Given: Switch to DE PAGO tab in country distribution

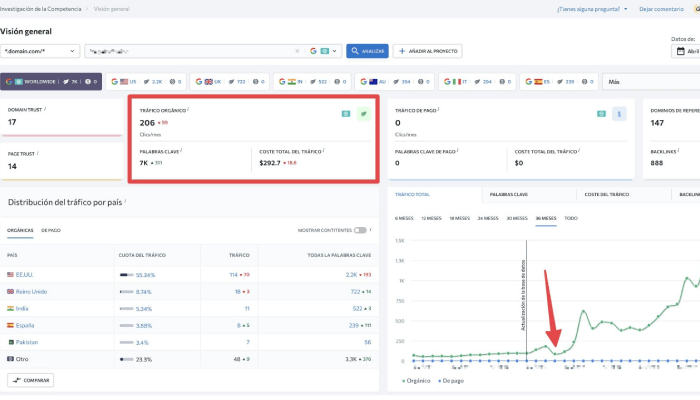Looking at the screenshot, I should [51, 230].
